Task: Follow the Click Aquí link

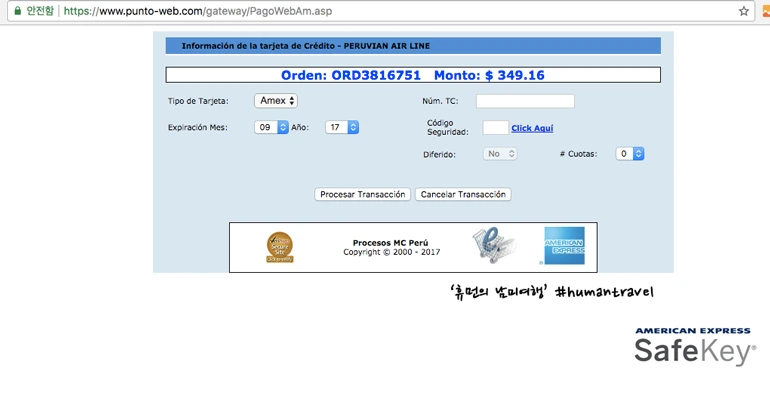Action: (532, 128)
